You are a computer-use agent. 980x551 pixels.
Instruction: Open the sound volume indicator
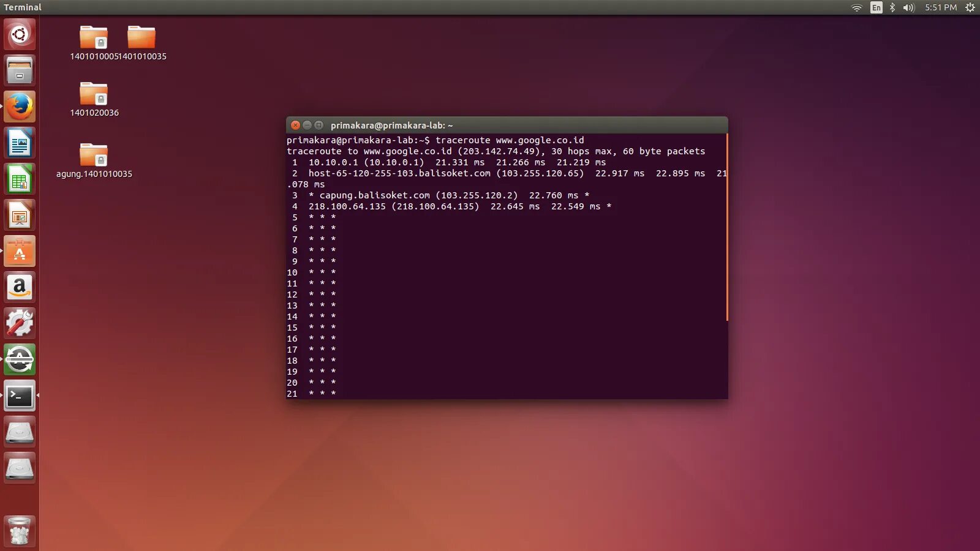[x=908, y=7]
